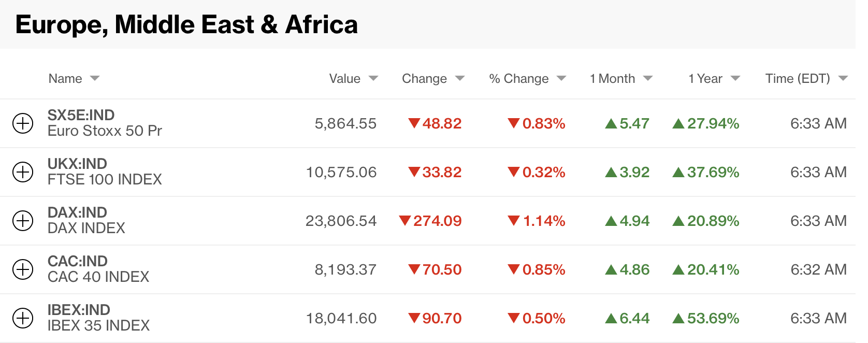
Task: Sort by the Name column arrow
Action: (x=95, y=79)
